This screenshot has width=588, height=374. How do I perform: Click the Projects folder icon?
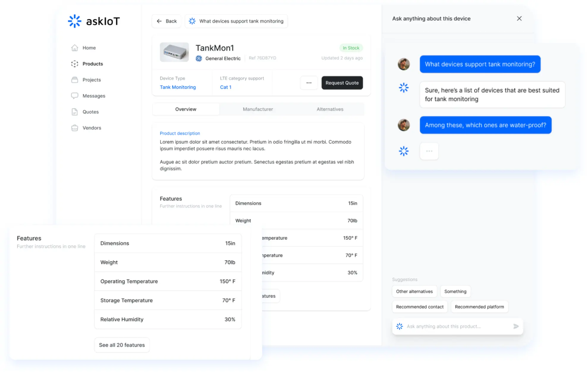tap(75, 80)
